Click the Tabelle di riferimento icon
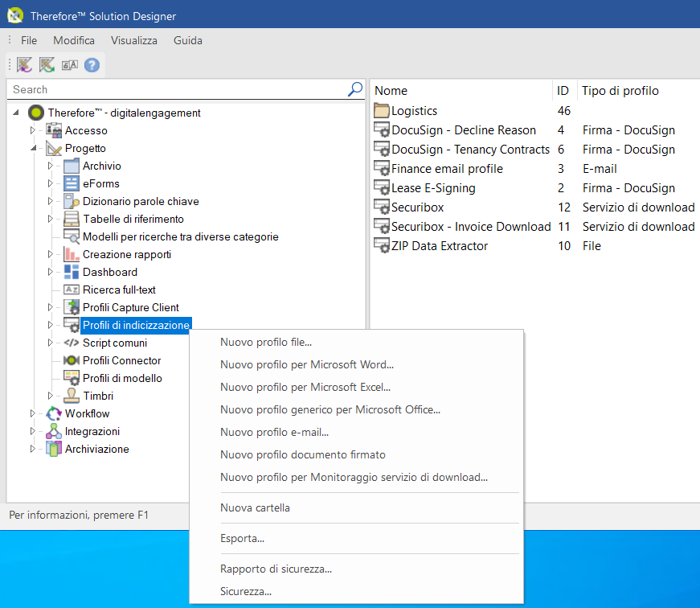This screenshot has width=700, height=608. coord(72,219)
